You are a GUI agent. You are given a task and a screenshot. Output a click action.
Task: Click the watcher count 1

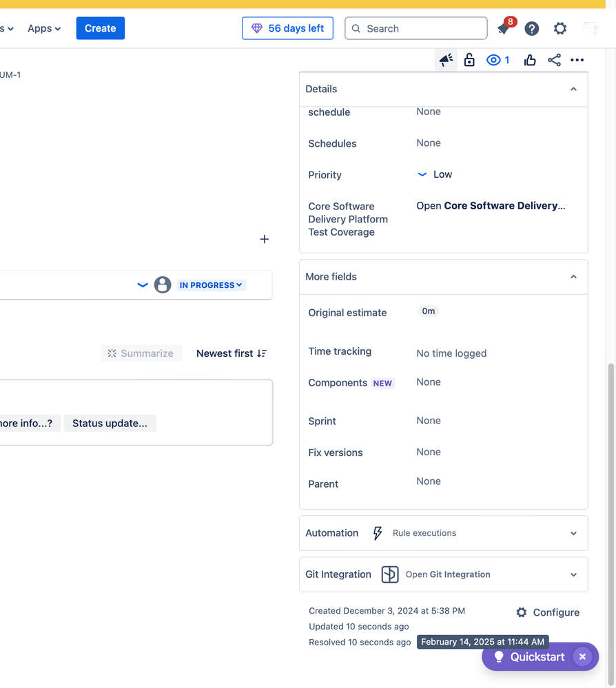pyautogui.click(x=507, y=60)
